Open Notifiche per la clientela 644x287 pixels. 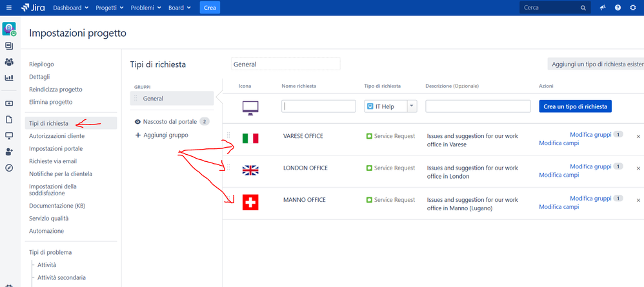61,174
